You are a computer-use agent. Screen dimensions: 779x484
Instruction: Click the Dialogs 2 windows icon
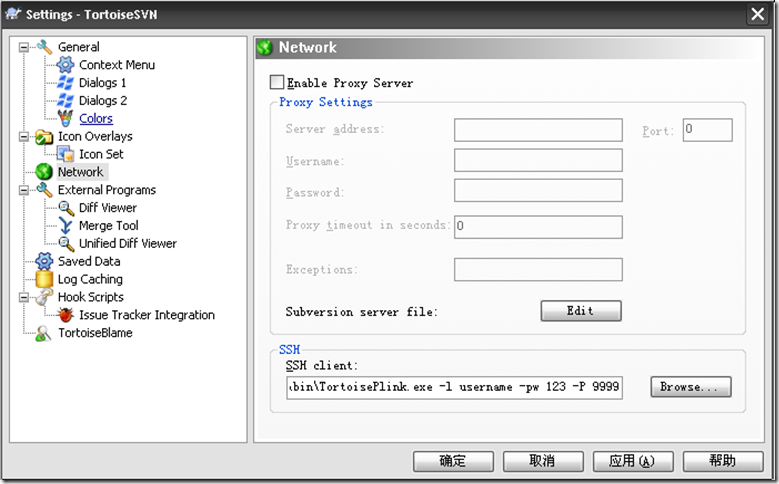tap(65, 100)
